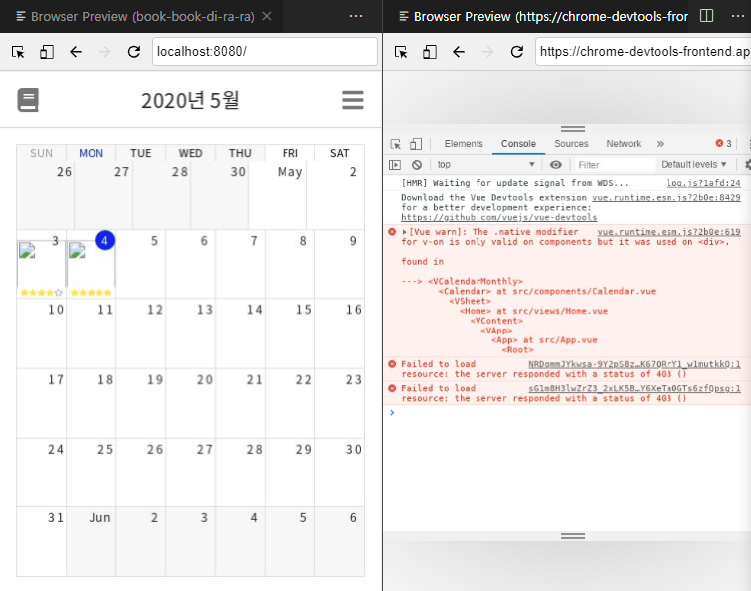Open the github vue-devtools link

tap(499, 217)
